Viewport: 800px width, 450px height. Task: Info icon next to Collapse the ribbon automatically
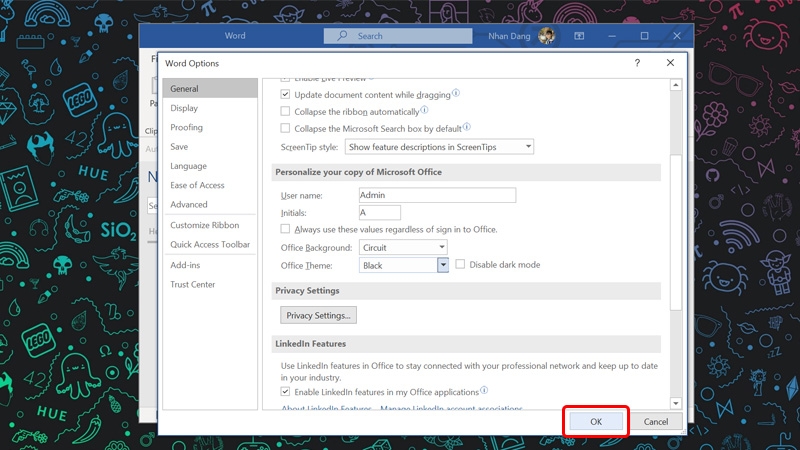tap(424, 110)
